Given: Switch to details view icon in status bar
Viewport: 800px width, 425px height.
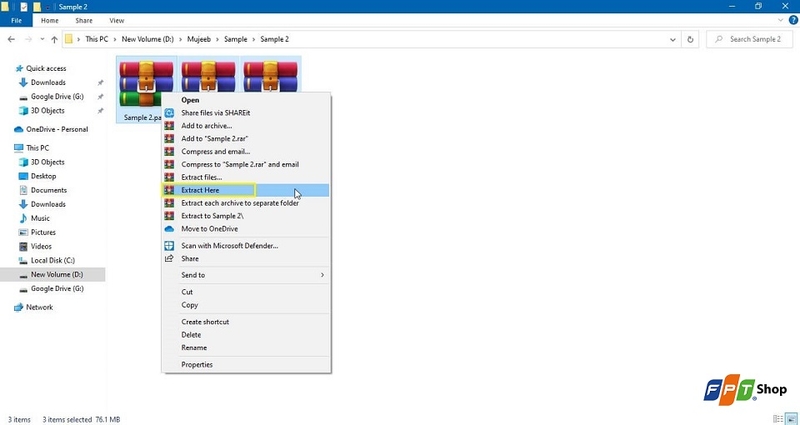Looking at the screenshot, I should click(778, 419).
